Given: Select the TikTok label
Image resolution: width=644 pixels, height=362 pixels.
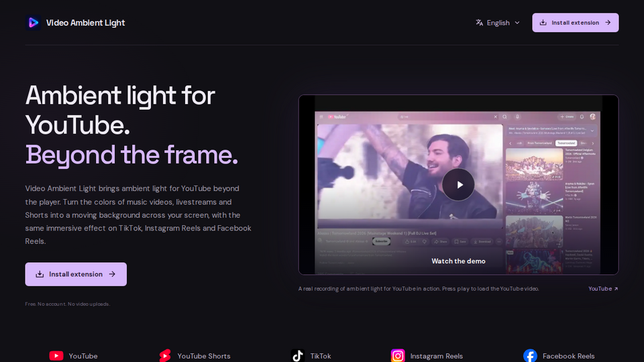Looking at the screenshot, I should click(321, 356).
